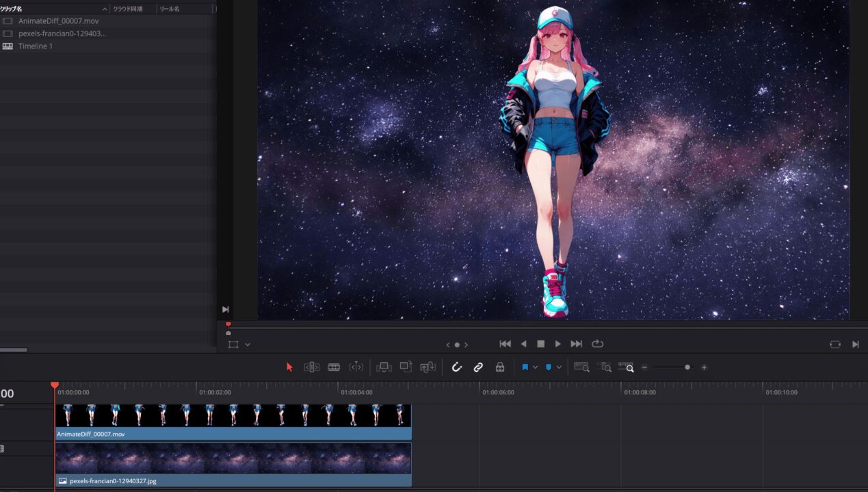
Task: Activate the Trim Edit Mode tool
Action: click(x=311, y=367)
